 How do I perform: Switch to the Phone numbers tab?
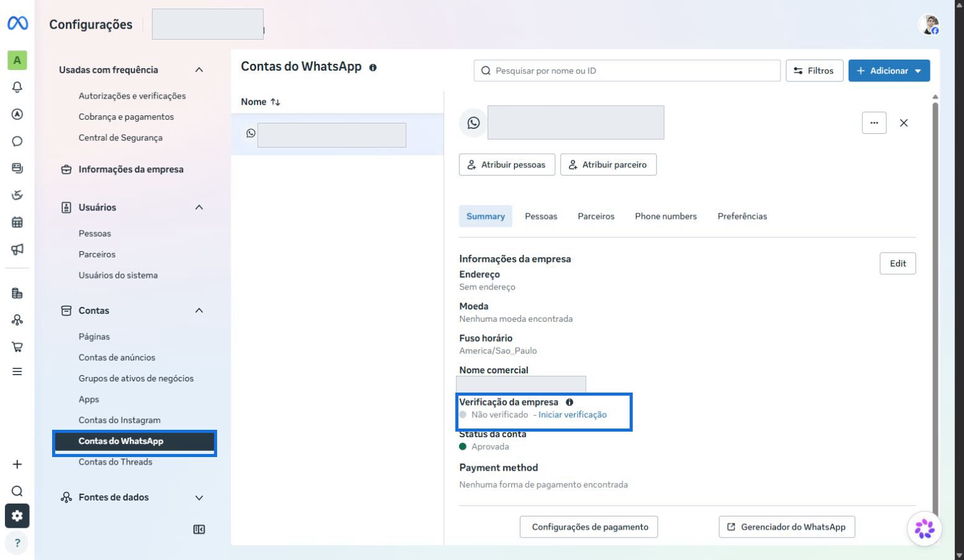(x=666, y=216)
